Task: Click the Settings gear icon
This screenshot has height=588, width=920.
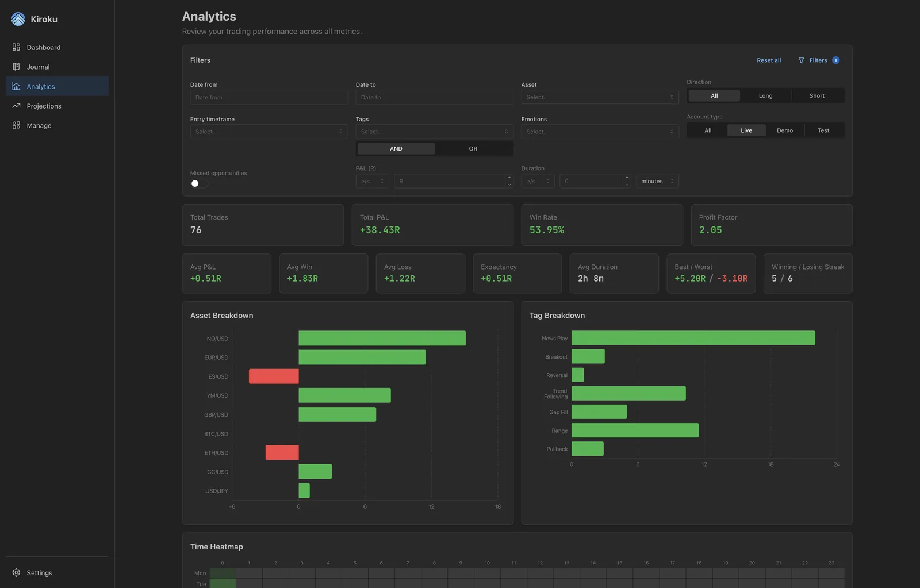Action: [16, 572]
